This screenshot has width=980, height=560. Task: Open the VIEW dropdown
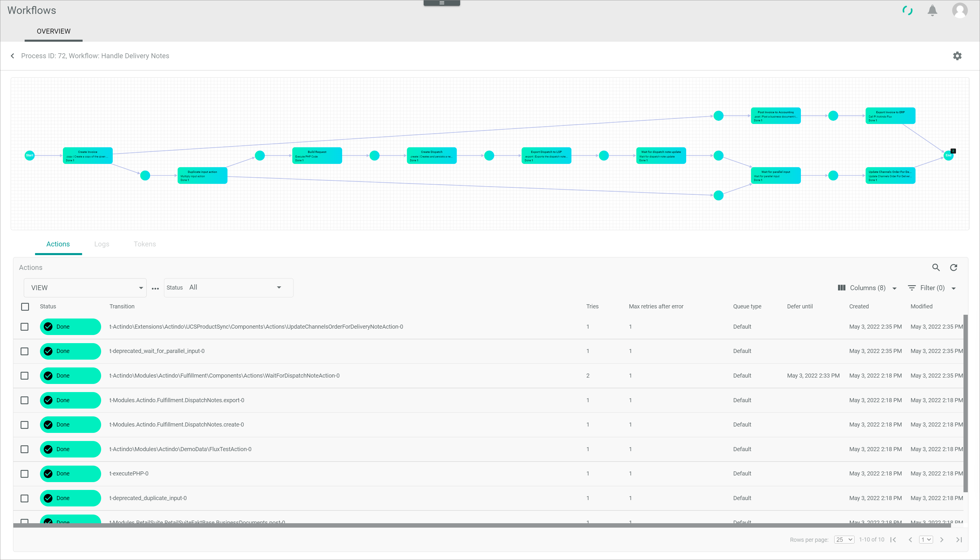85,288
